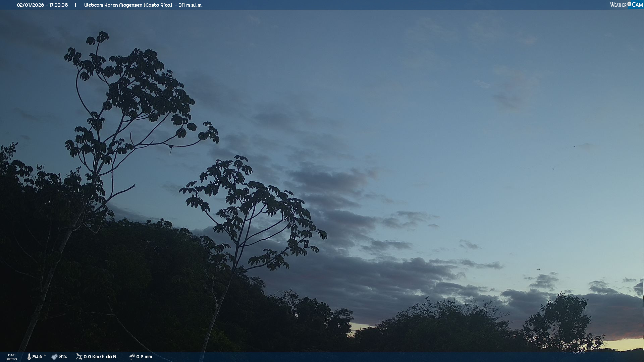Click the Webcam Karen Mogensen title
Viewport: 644px width, 362px height.
113,5
